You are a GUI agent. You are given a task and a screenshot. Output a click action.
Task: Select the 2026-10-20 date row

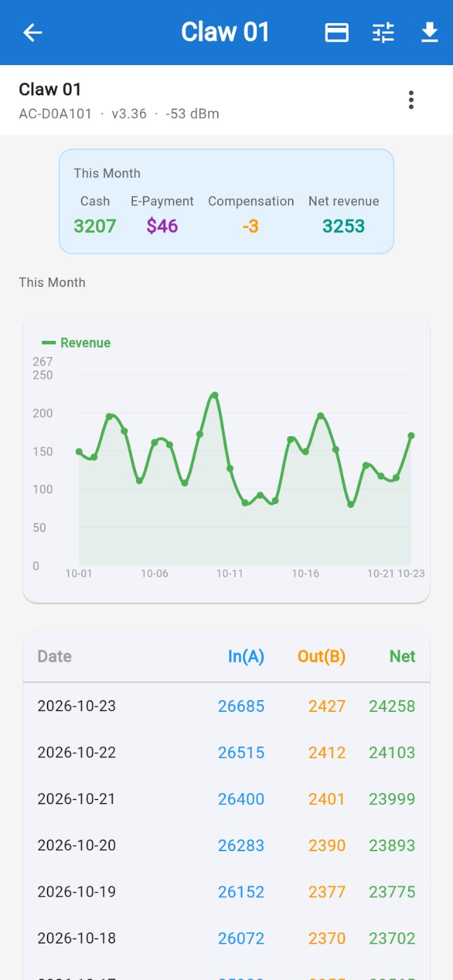click(226, 845)
